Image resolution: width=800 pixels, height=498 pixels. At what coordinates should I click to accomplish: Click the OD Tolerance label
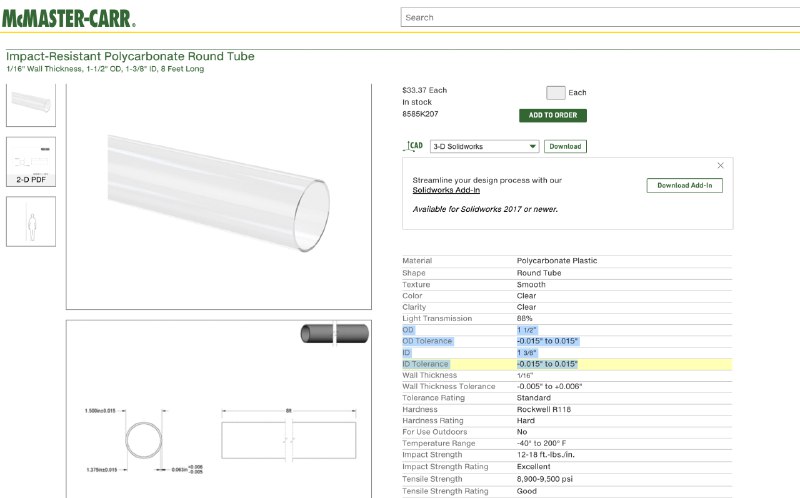pos(427,341)
